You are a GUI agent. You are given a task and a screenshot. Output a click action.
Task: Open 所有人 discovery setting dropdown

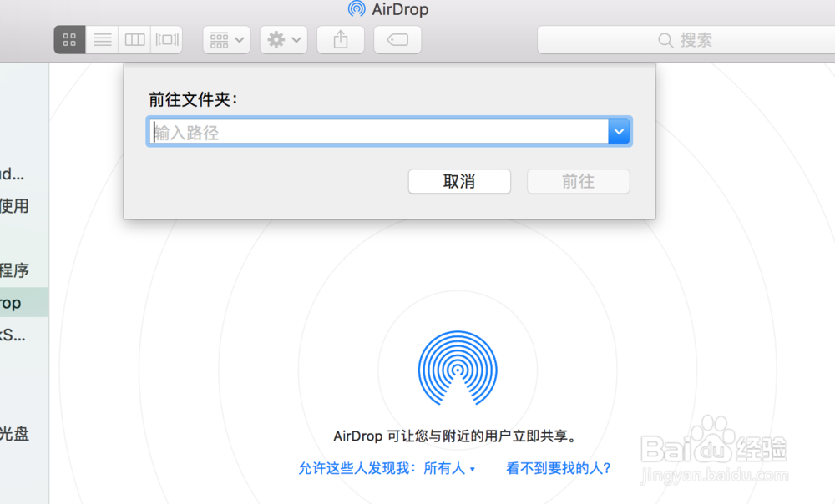click(449, 468)
